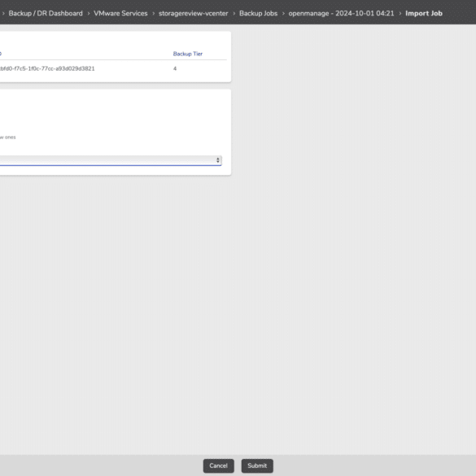
Task: Open the dropdown select box in the form
Action: (111, 160)
